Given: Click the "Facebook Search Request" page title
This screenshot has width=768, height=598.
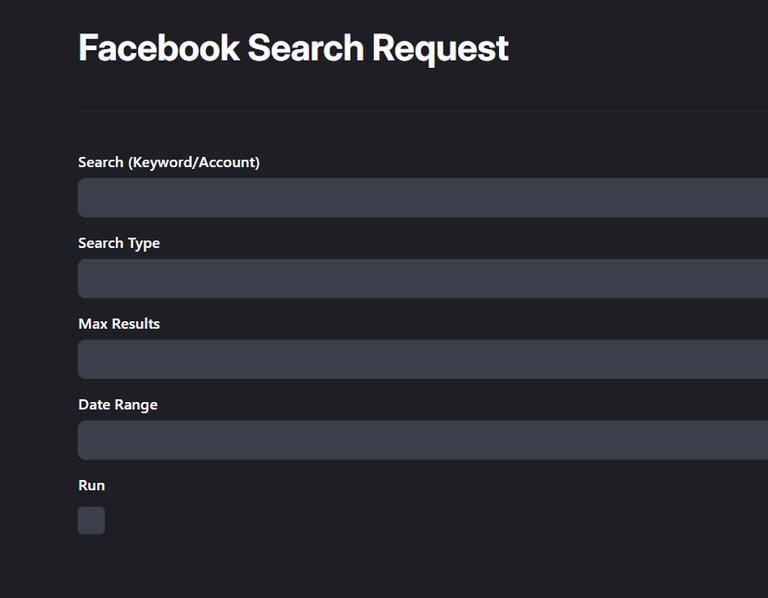Looking at the screenshot, I should coord(293,48).
